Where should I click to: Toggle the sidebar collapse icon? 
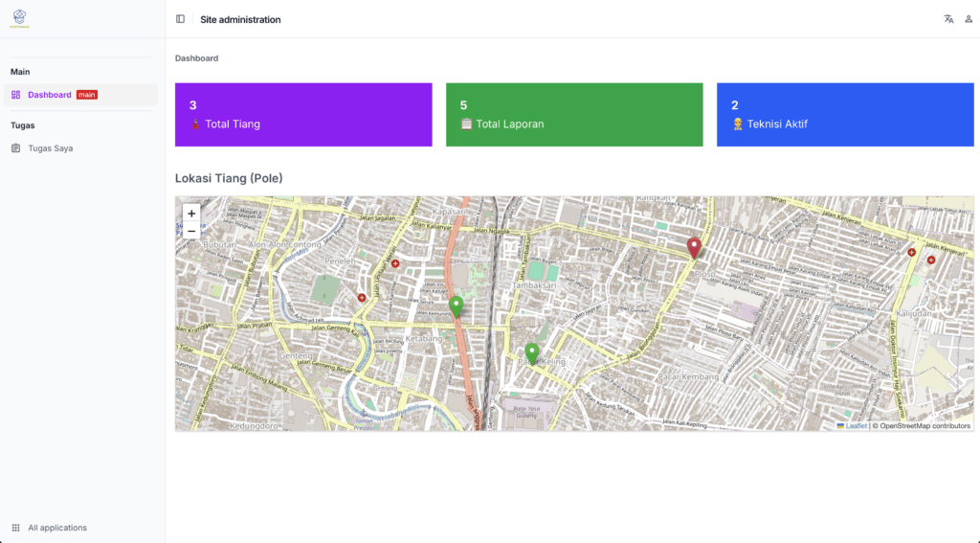(x=180, y=19)
